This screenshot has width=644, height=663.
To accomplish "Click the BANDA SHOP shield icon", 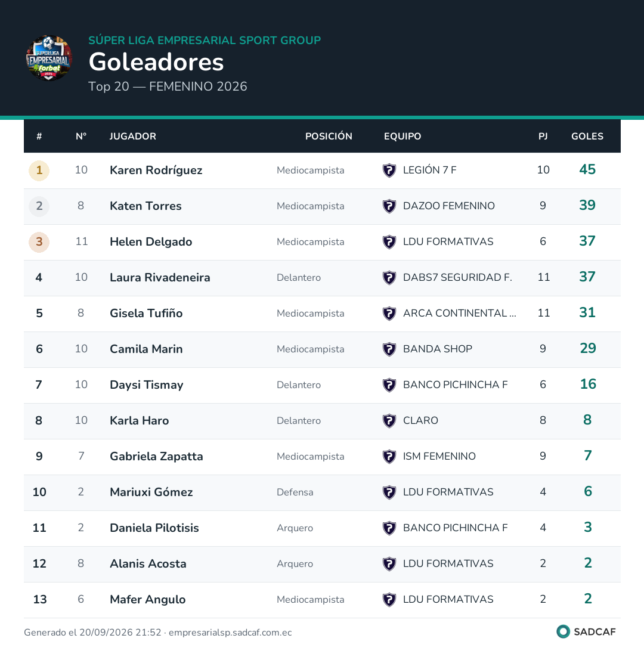I will [389, 349].
